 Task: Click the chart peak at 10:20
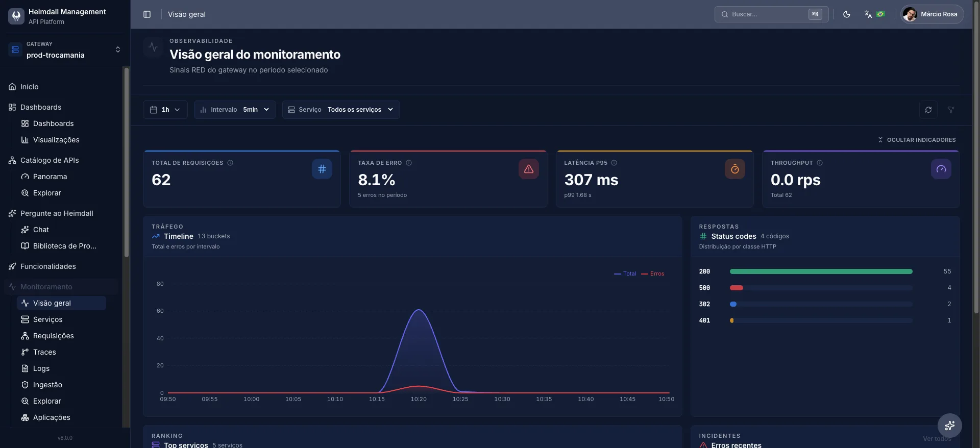419,310
